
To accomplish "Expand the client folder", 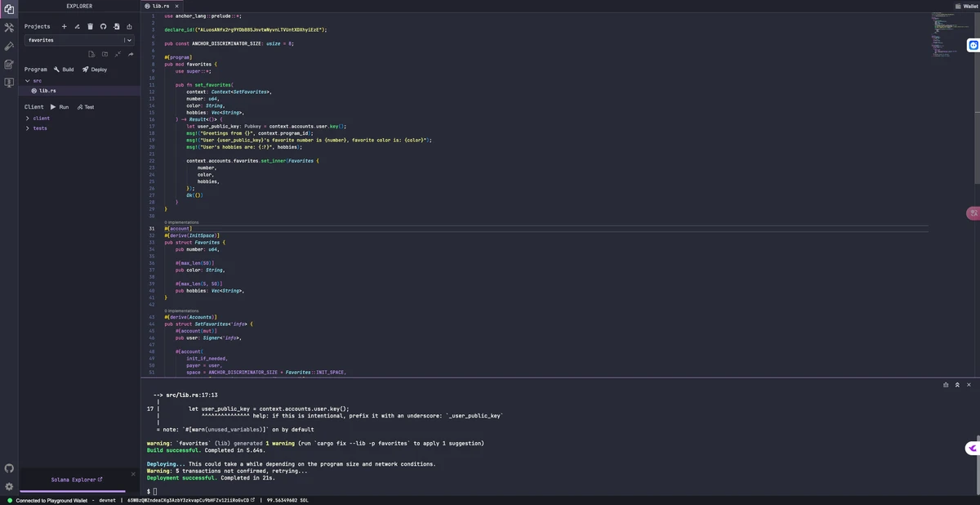I will pyautogui.click(x=27, y=118).
